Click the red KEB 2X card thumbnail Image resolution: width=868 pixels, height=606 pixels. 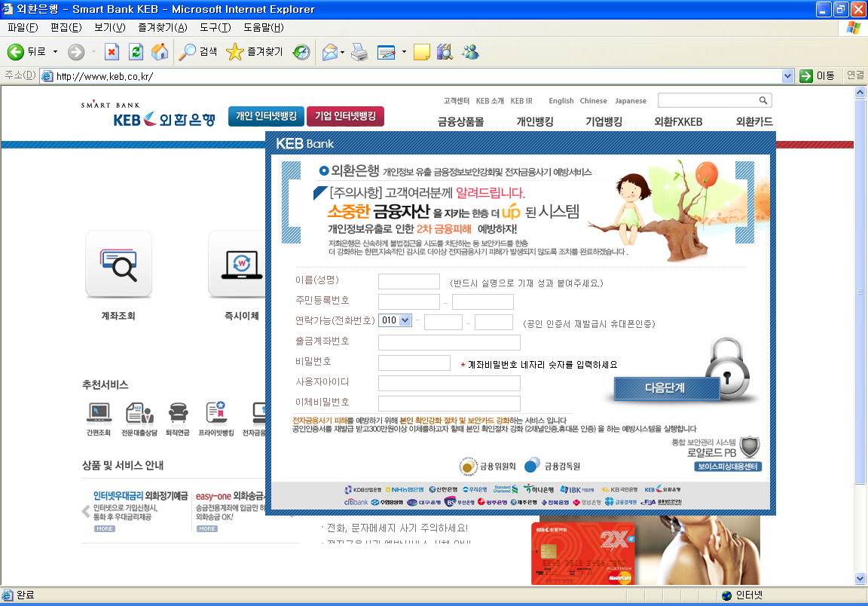tap(583, 553)
